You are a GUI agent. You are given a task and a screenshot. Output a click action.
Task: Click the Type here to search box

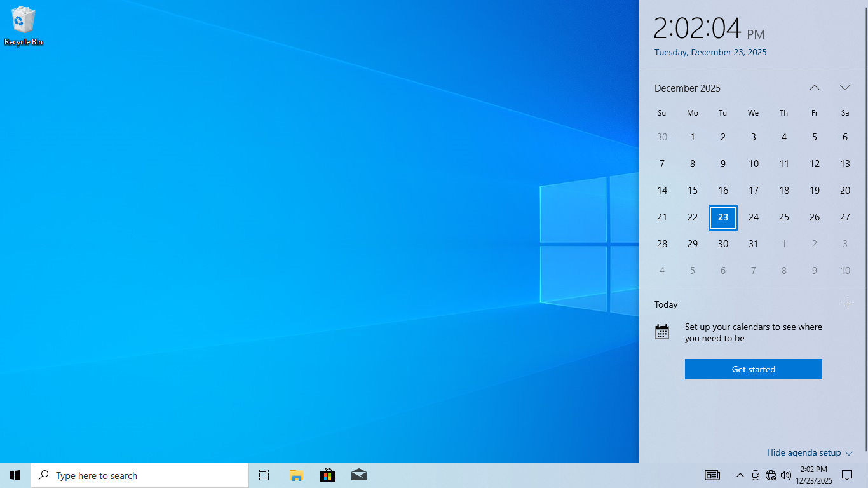(x=140, y=475)
